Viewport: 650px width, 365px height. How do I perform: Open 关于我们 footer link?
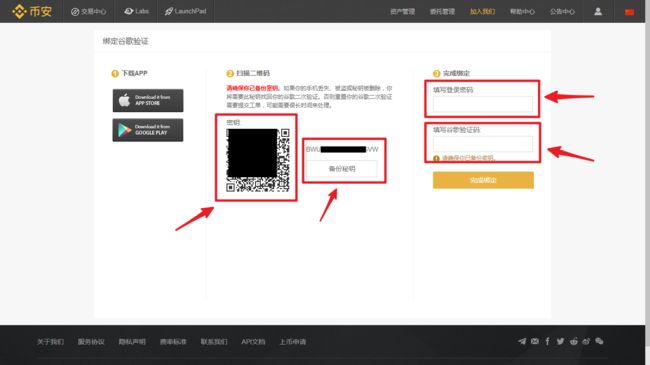pyautogui.click(x=50, y=342)
